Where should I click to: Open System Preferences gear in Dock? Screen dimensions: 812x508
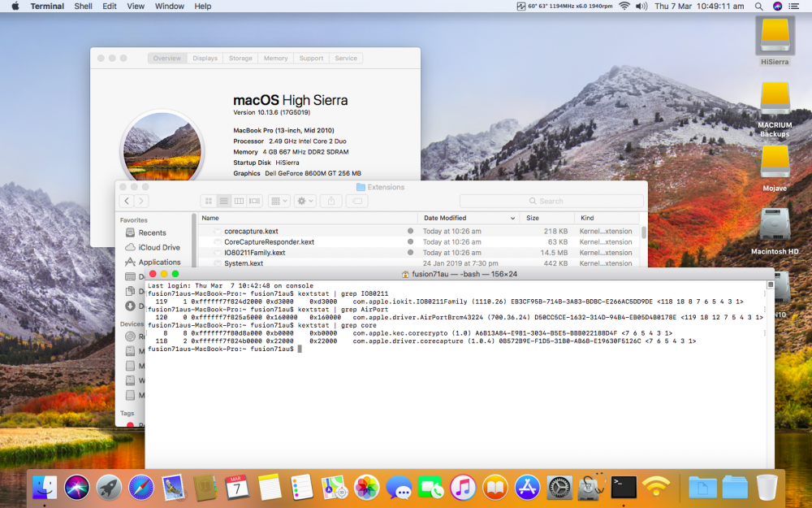(559, 487)
